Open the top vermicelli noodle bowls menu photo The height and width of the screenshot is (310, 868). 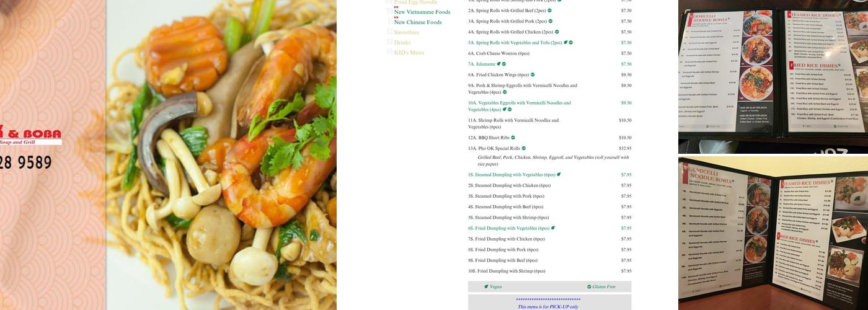[x=773, y=77]
